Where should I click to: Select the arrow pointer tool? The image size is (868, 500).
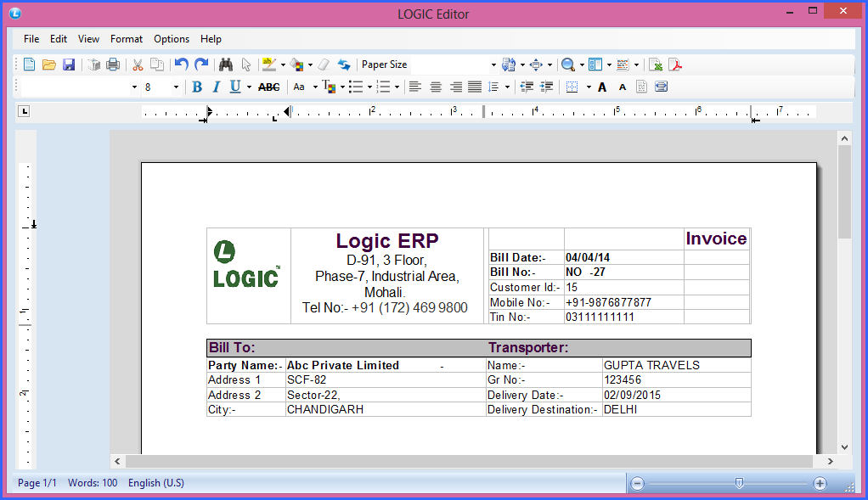coord(245,65)
